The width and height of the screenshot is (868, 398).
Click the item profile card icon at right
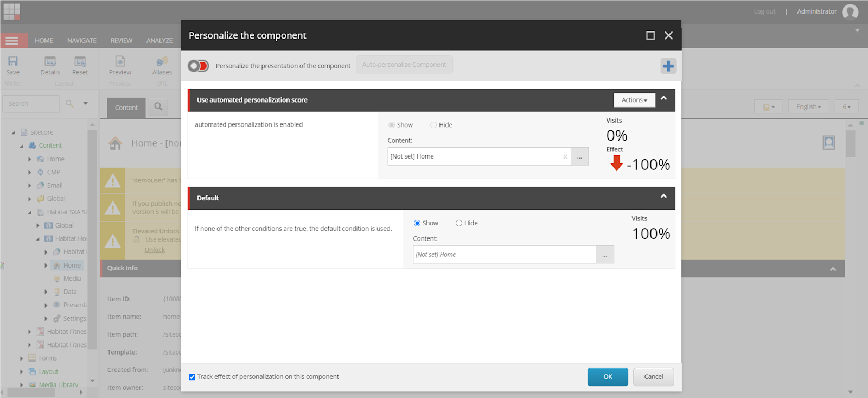829,143
